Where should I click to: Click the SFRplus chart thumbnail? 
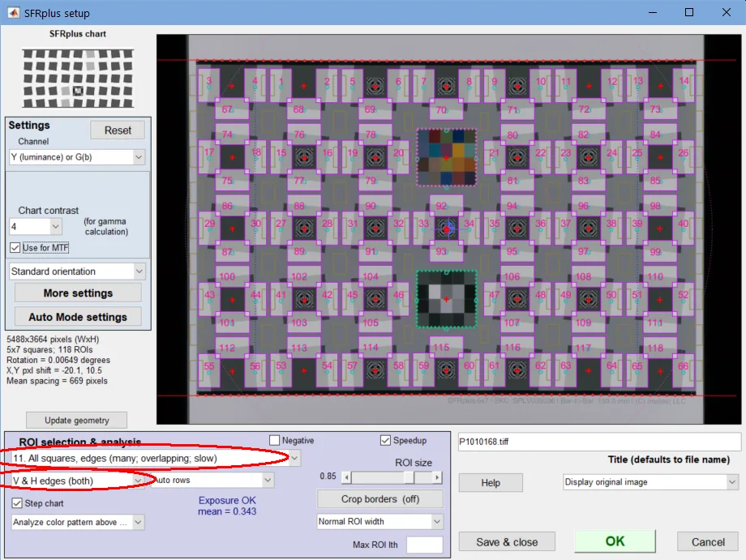coord(78,79)
